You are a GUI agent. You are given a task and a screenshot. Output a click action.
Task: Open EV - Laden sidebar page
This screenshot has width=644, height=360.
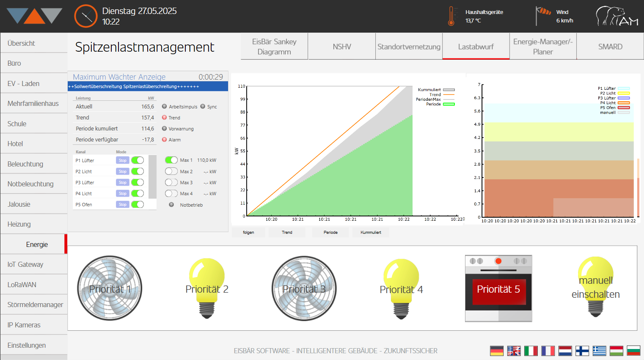coord(34,83)
